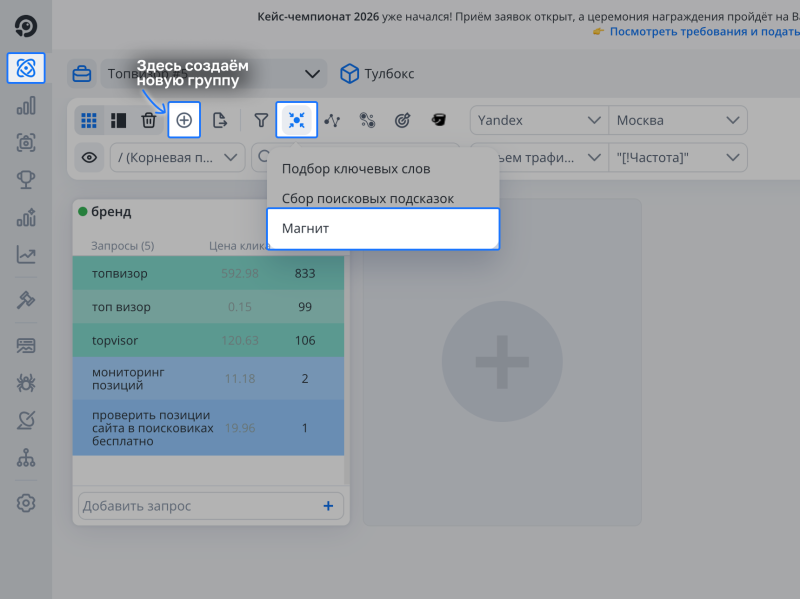Click the keyword collection arrows icon
The height and width of the screenshot is (599, 800).
point(296,120)
